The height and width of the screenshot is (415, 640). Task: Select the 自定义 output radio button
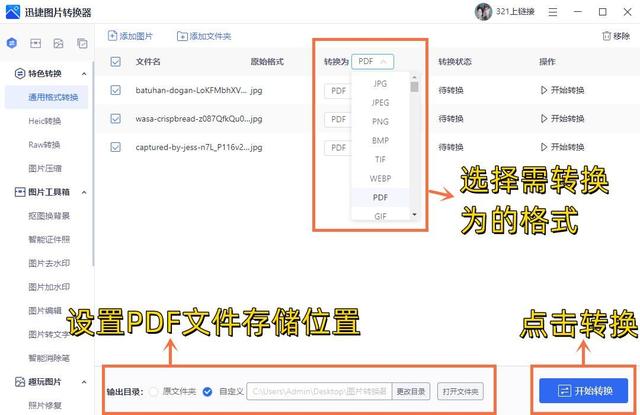click(207, 392)
